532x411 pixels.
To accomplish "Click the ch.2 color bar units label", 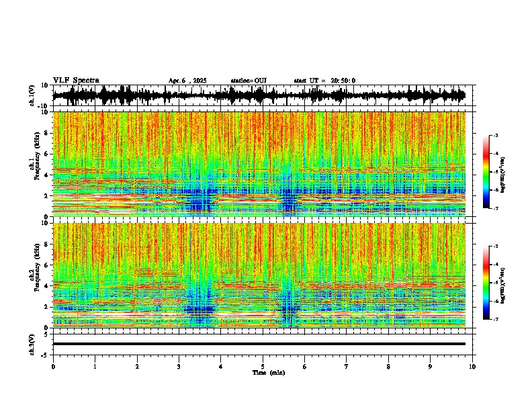I will point(503,285).
